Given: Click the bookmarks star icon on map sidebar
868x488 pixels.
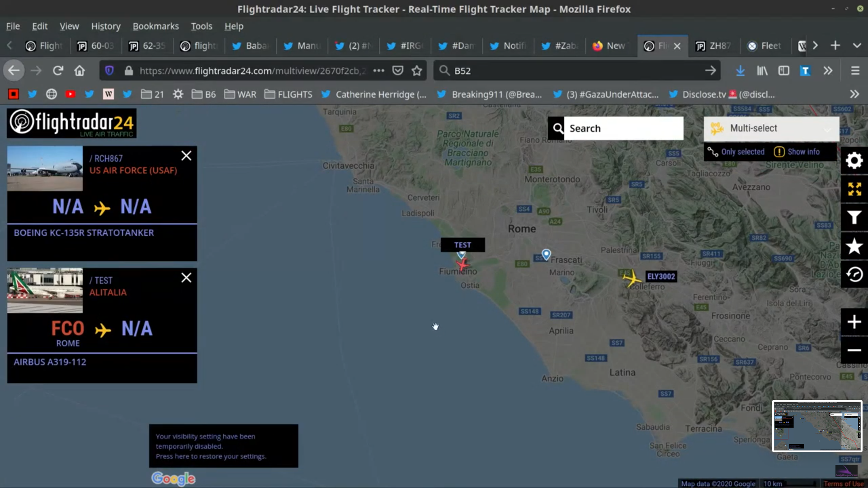Looking at the screenshot, I should [854, 246].
